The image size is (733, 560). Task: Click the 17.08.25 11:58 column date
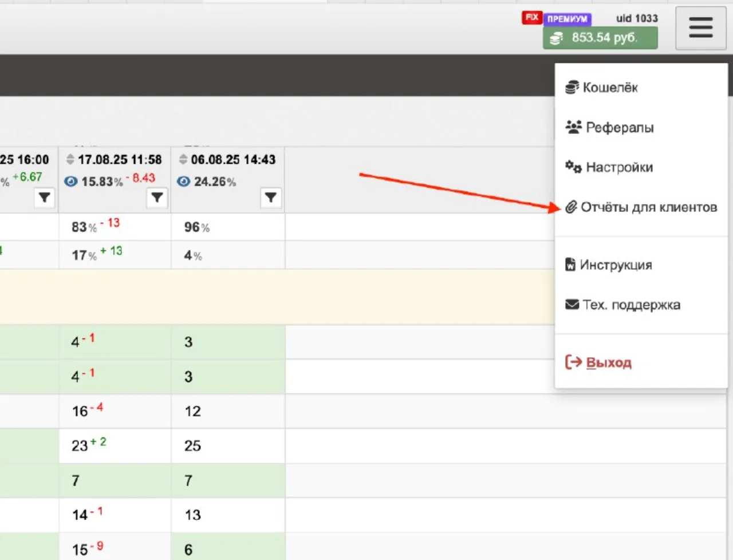click(x=120, y=159)
